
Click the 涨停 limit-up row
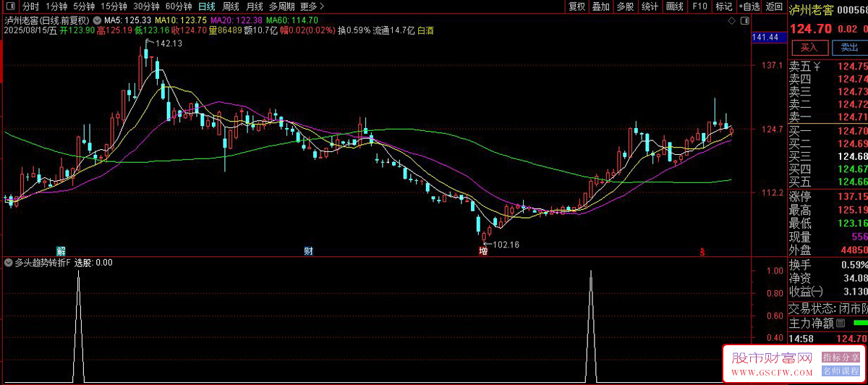[x=828, y=197]
